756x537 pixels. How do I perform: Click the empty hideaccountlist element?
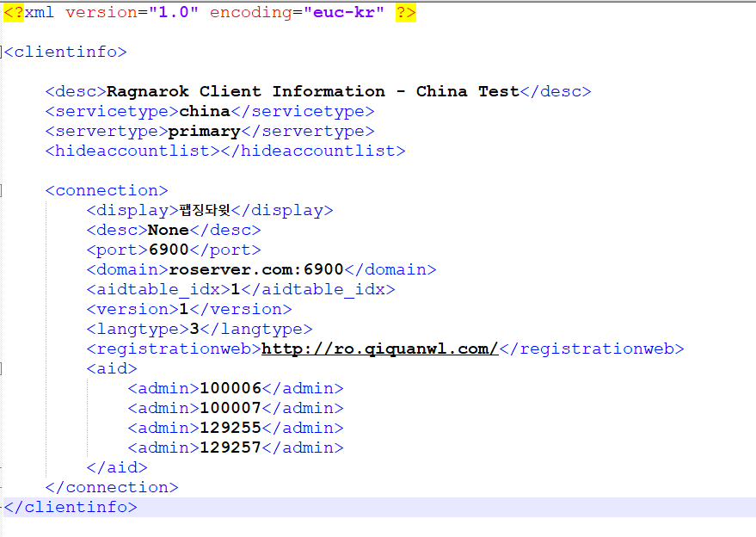[x=225, y=151]
